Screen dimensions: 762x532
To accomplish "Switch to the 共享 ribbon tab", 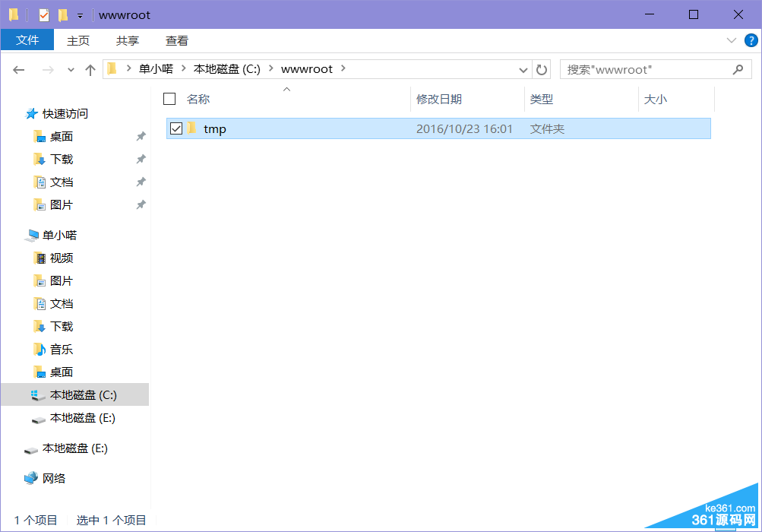I will (128, 40).
